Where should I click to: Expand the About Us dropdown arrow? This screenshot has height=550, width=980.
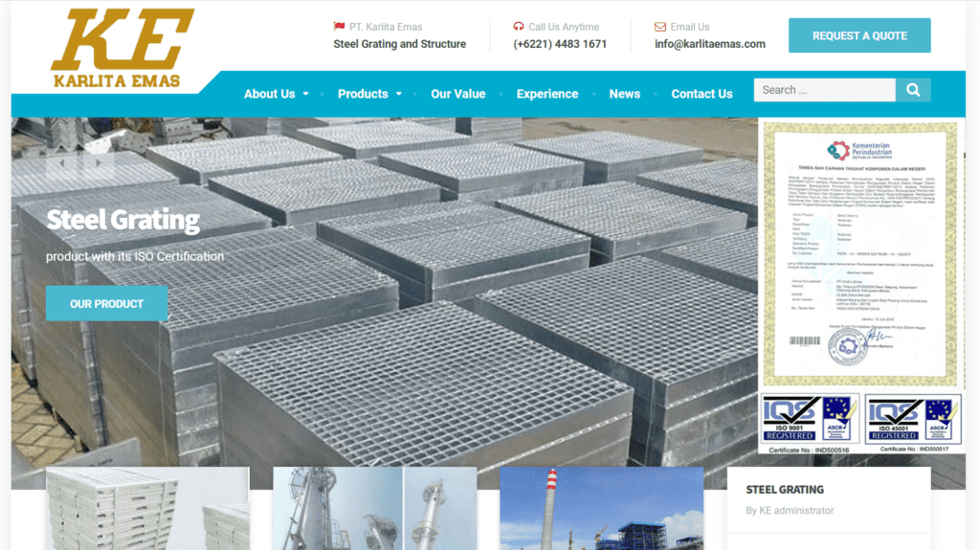(305, 94)
